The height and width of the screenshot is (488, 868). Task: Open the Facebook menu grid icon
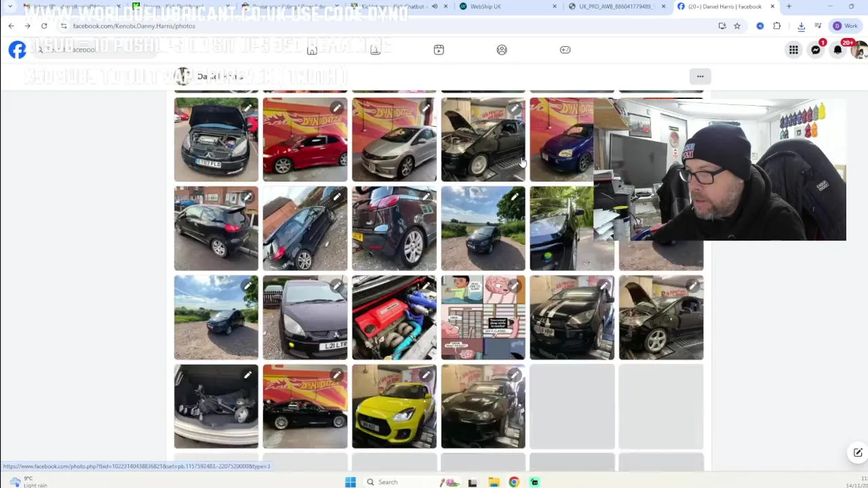(x=793, y=49)
